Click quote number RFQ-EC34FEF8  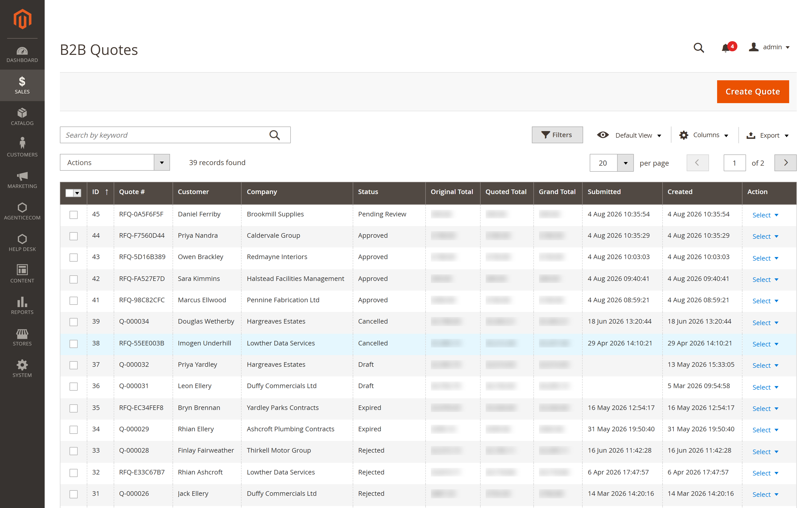[141, 408]
